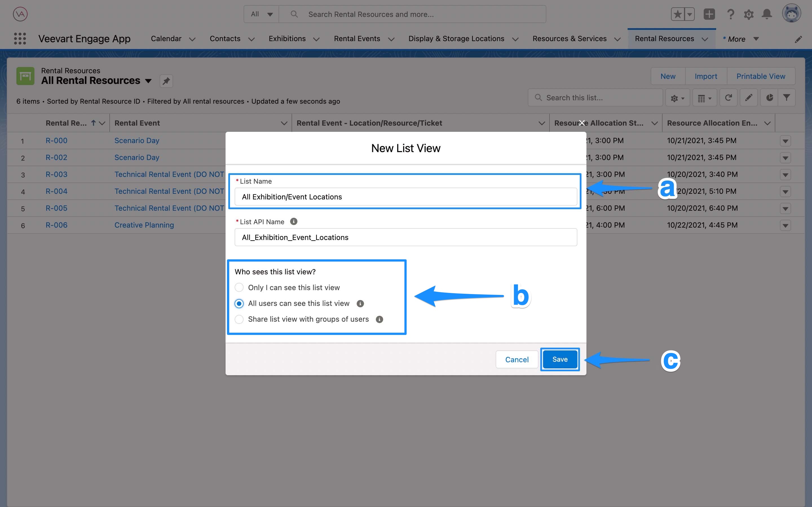Open the notifications bell

pos(767,14)
